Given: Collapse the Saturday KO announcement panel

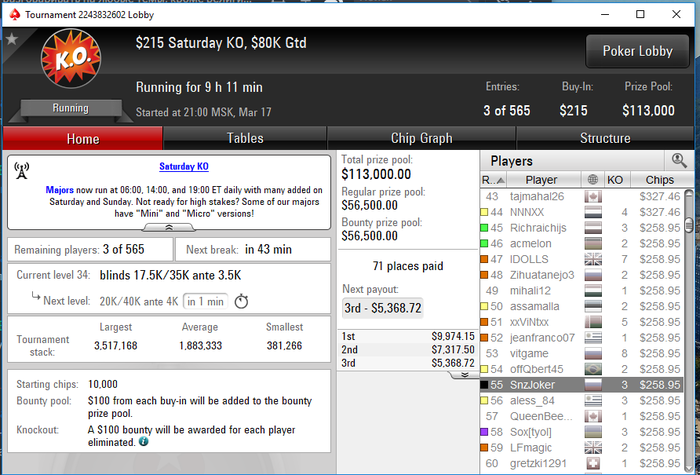Looking at the screenshot, I should pos(169,228).
